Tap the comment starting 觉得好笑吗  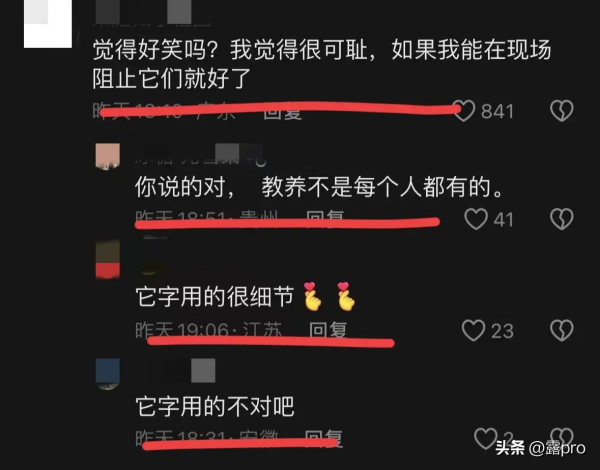pyautogui.click(x=321, y=64)
